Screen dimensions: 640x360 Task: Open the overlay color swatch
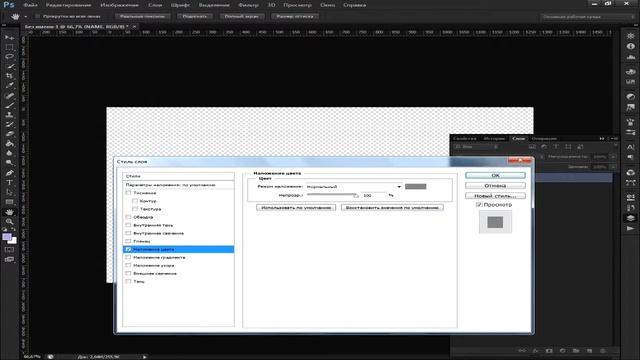(416, 187)
